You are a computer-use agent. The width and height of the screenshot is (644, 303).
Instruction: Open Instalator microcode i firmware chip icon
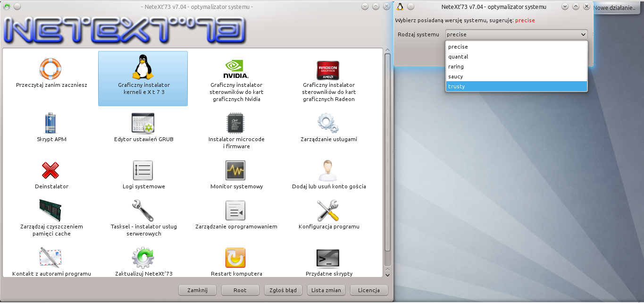(236, 123)
